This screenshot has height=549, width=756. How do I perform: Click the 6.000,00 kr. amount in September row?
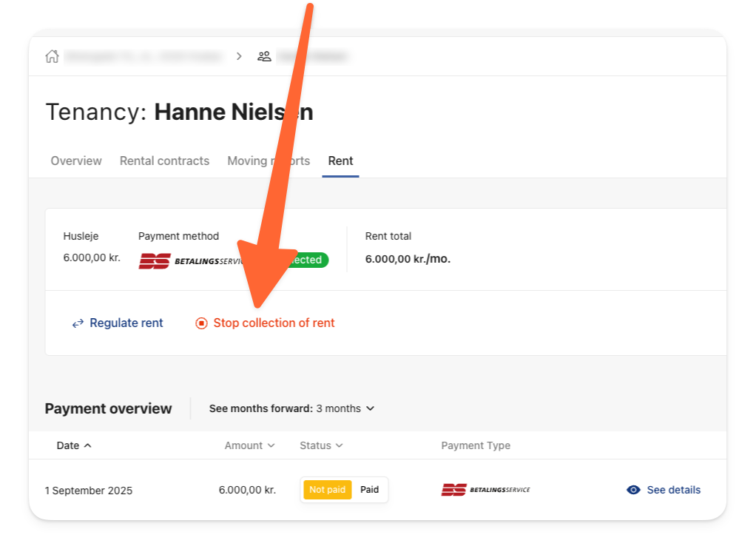247,490
